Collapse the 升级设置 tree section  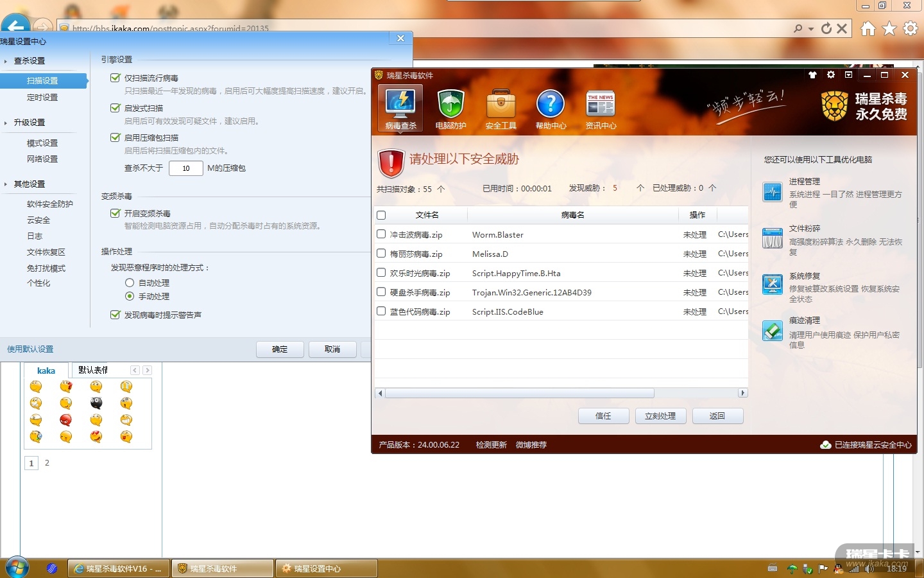(6, 123)
